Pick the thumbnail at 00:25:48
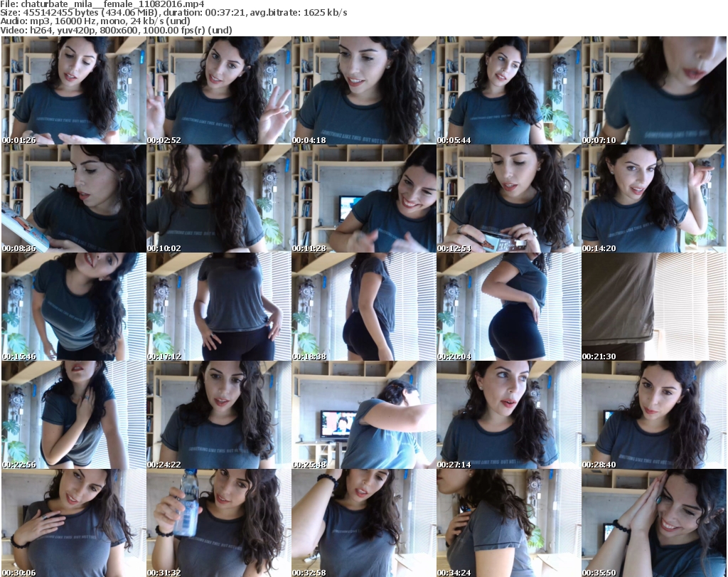 (x=363, y=415)
